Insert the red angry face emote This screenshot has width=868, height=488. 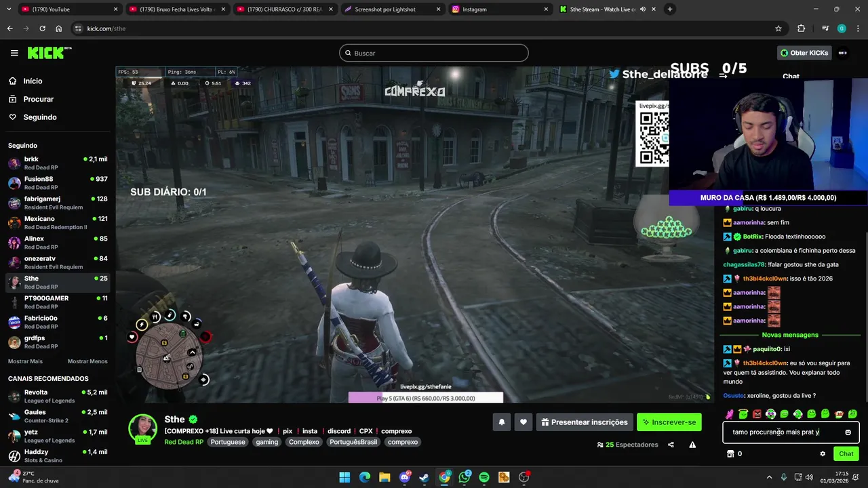click(x=757, y=414)
